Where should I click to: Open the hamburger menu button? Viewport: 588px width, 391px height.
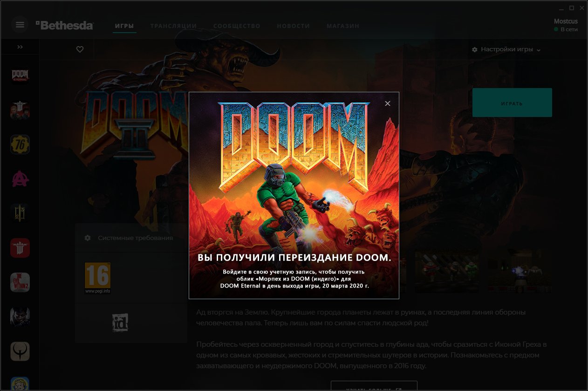(20, 25)
